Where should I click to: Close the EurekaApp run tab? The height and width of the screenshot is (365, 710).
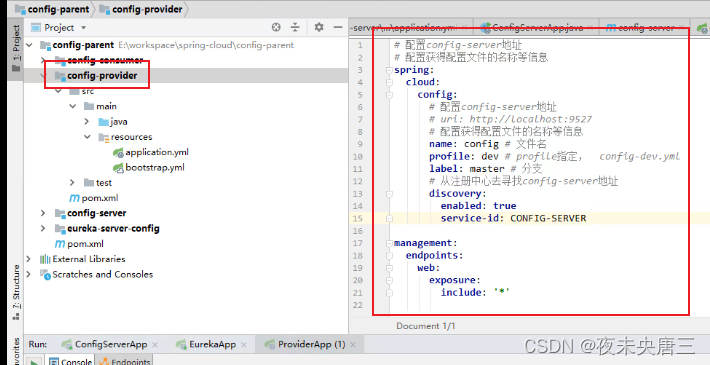[x=244, y=345]
